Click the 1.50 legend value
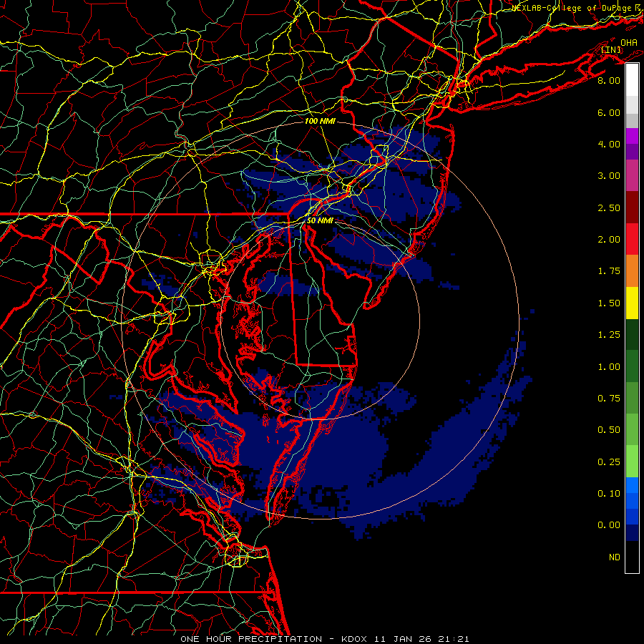 click(609, 303)
